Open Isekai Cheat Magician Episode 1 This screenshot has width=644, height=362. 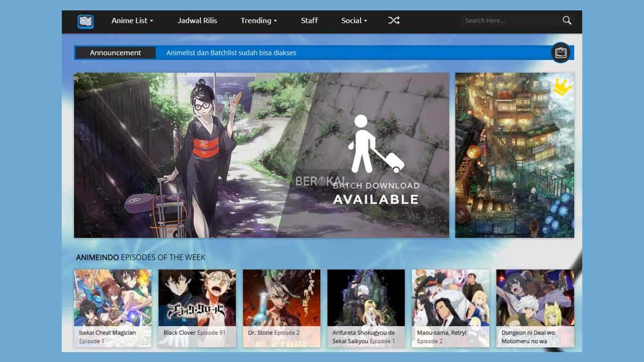(113, 308)
